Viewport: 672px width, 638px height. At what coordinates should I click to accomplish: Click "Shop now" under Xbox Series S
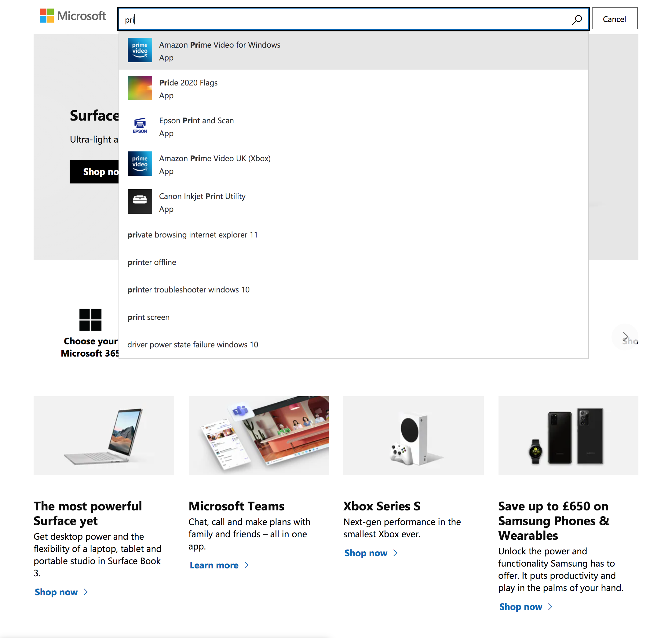tap(366, 553)
